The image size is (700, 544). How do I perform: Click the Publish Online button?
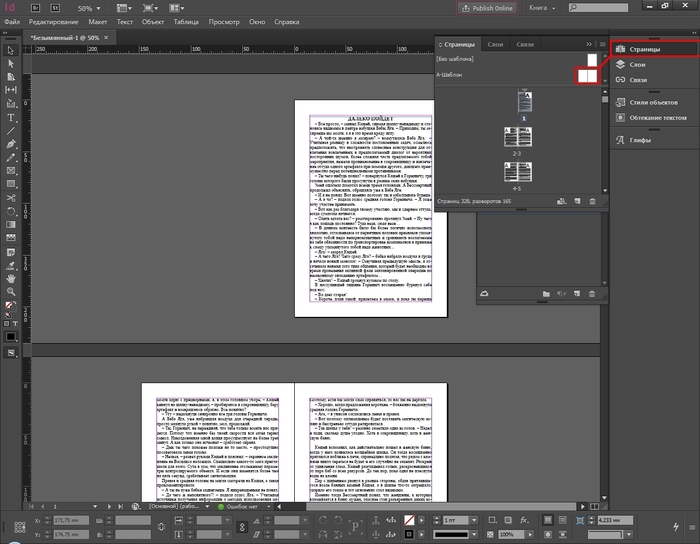pyautogui.click(x=489, y=7)
